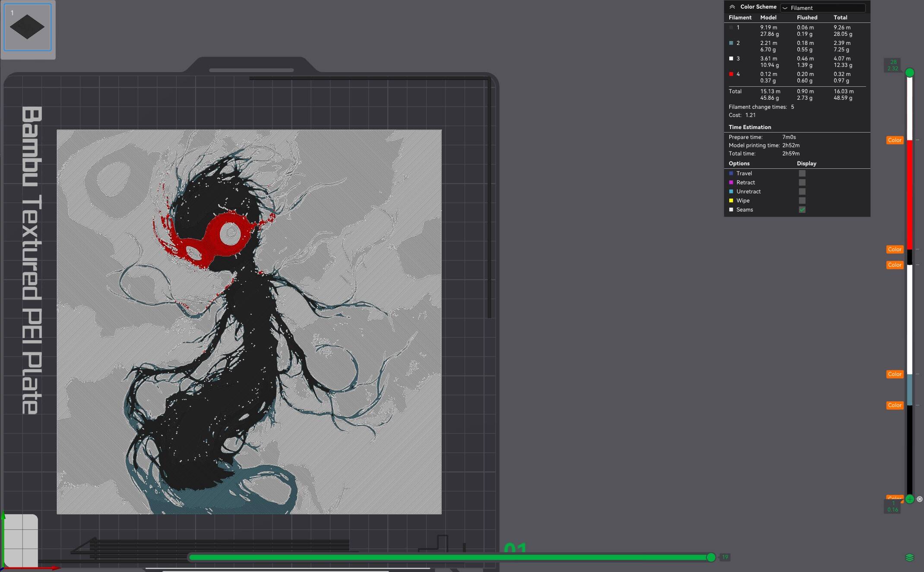Viewport: 924px width, 572px height.
Task: Click filament 3 white color swatch
Action: click(731, 59)
